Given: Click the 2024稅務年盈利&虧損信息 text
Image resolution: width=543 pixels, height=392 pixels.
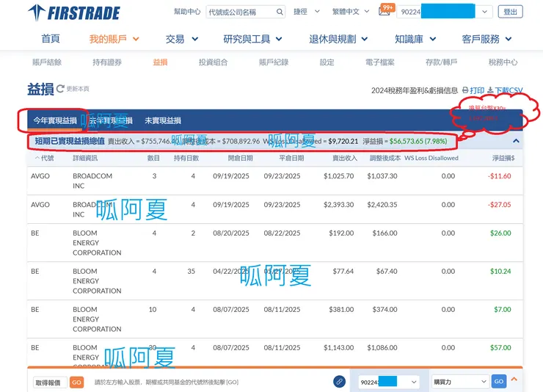Looking at the screenshot, I should (x=415, y=90).
